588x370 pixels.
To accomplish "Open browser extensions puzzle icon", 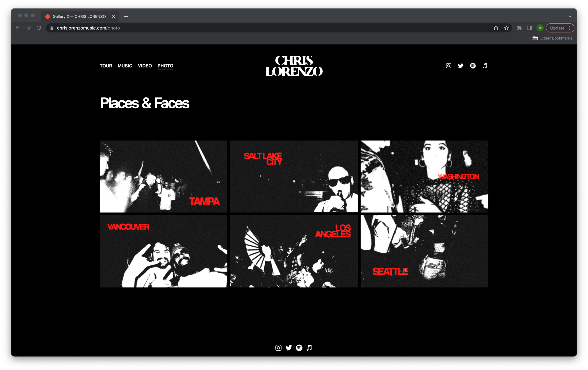I will pyautogui.click(x=519, y=28).
